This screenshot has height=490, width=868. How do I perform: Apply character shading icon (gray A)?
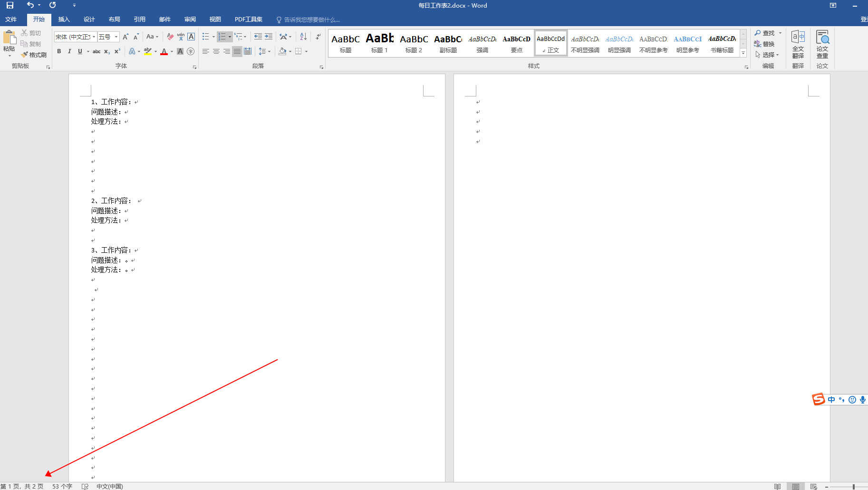180,51
